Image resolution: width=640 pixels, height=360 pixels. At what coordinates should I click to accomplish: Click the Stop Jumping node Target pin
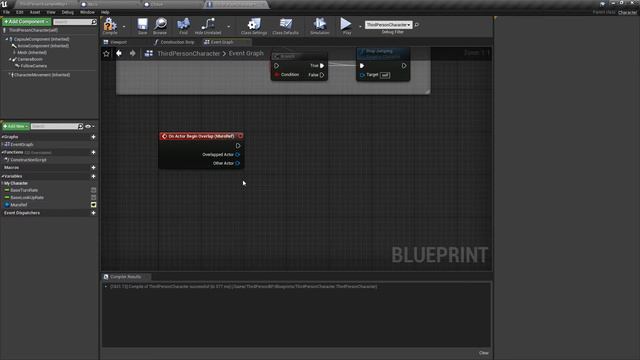point(362,75)
